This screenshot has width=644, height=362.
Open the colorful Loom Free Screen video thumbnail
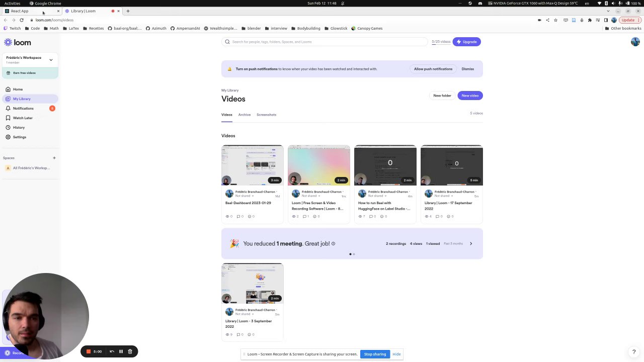319,165
